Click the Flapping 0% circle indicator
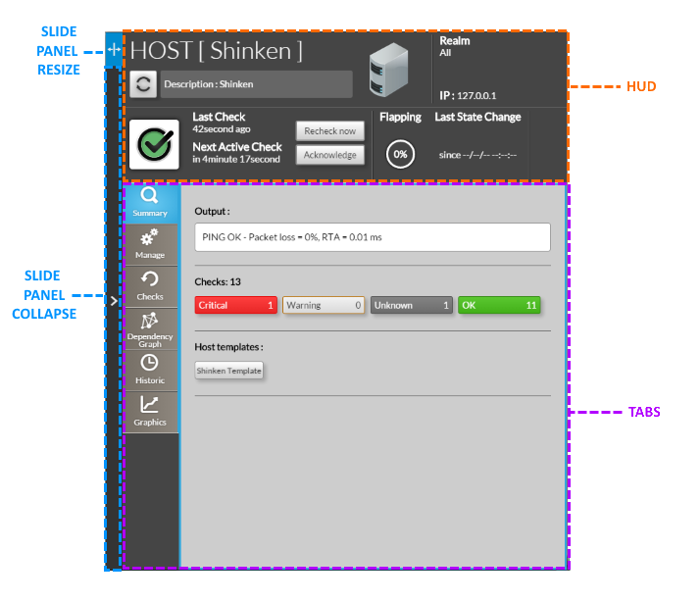This screenshot has height=602, width=700. (399, 155)
